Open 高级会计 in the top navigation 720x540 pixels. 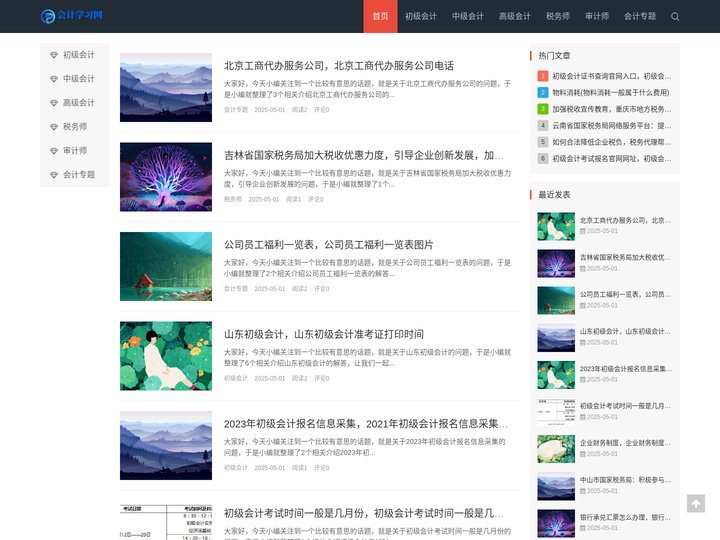click(x=514, y=16)
